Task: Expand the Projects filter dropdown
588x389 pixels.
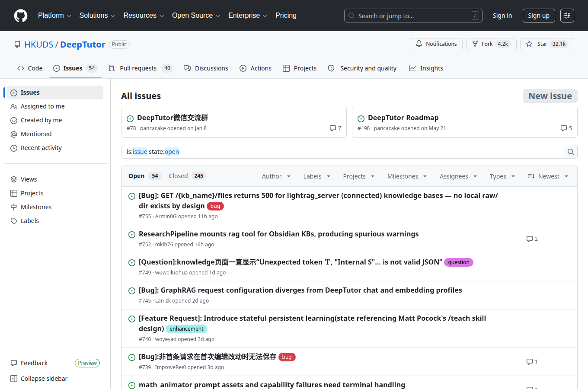Action: pyautogui.click(x=359, y=176)
